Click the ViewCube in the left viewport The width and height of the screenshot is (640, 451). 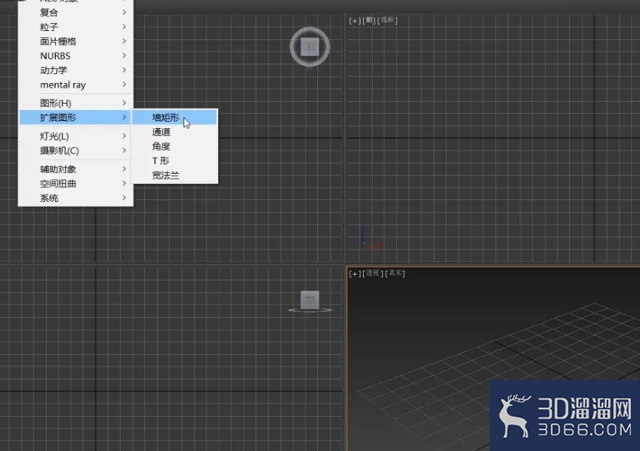pos(310,300)
